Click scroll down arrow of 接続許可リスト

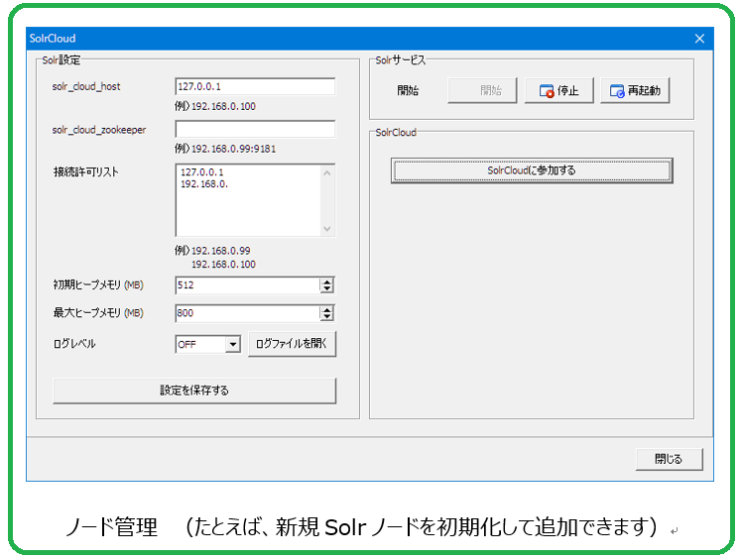[327, 229]
